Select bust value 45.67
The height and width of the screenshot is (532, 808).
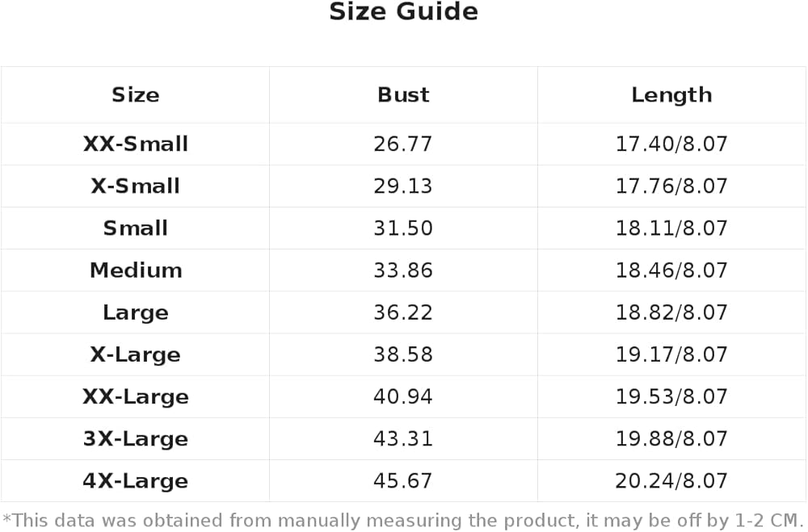pos(403,481)
